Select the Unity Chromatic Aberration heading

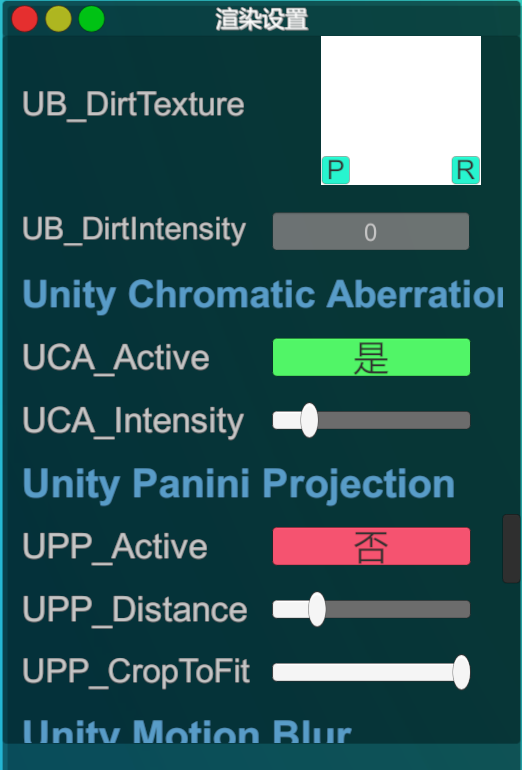[x=263, y=295]
